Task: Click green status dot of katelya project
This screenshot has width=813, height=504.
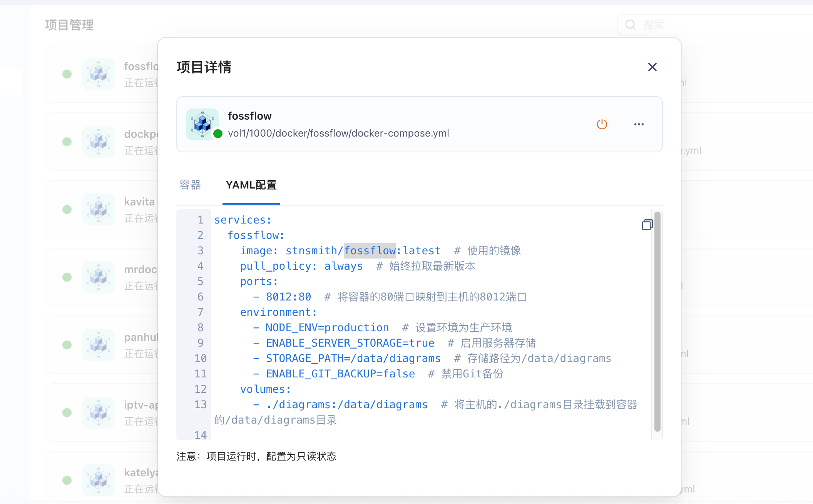Action: 67,480
